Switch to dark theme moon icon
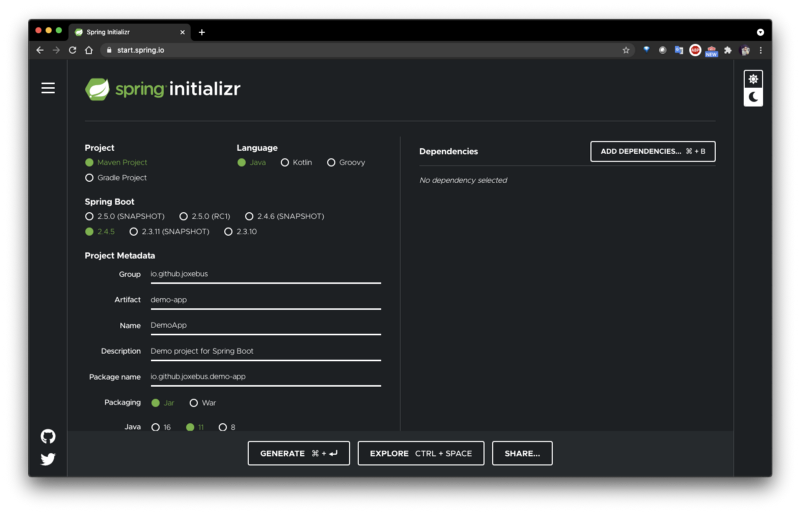Image resolution: width=800 pixels, height=514 pixels. tap(753, 97)
